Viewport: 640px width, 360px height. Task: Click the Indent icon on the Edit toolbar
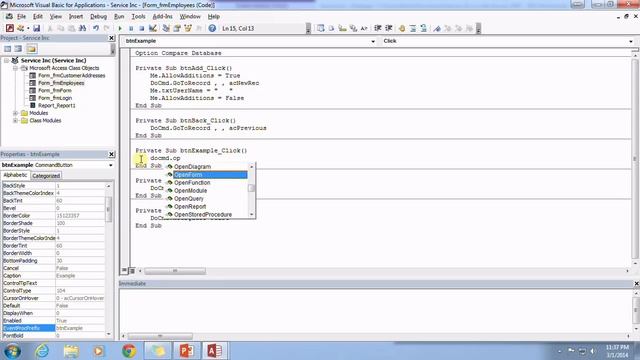coord(378,28)
